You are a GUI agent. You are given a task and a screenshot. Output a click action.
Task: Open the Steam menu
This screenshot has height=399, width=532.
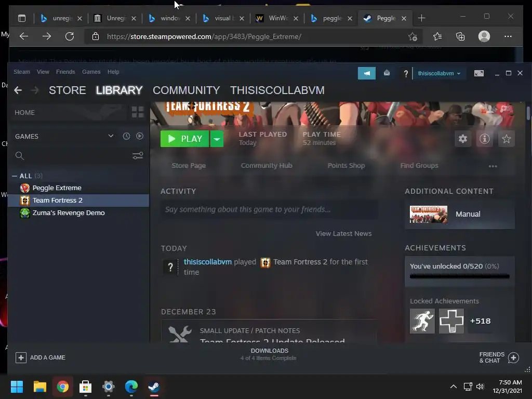22,72
